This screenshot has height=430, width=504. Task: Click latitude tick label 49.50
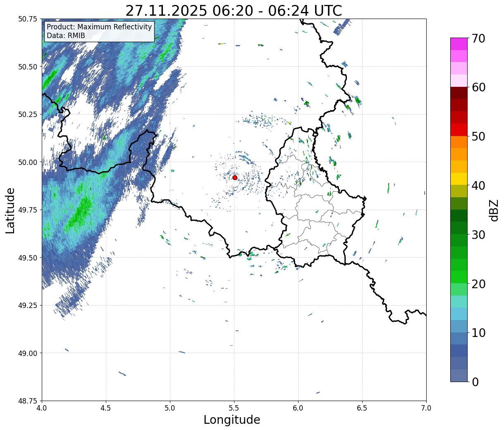[28, 258]
